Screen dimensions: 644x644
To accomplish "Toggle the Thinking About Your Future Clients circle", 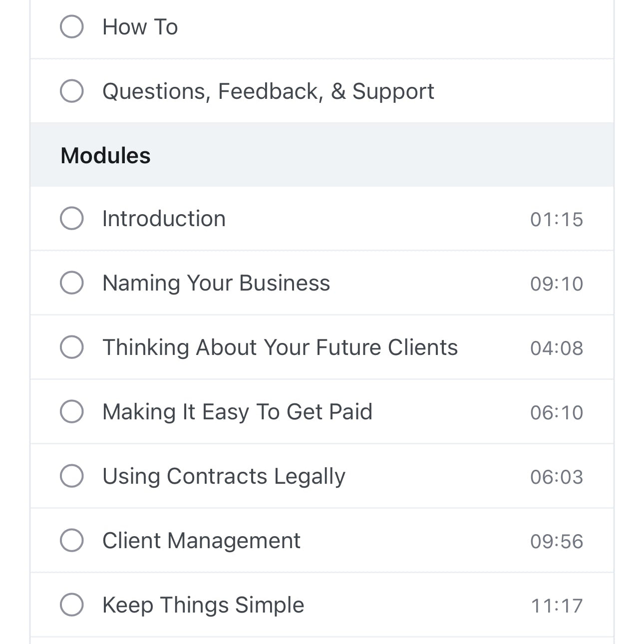I will pyautogui.click(x=71, y=347).
